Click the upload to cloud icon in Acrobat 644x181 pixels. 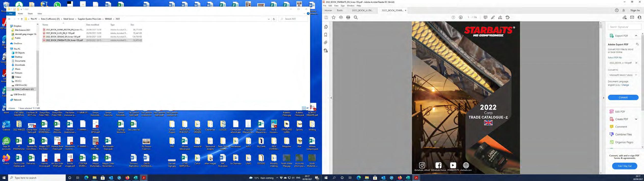tap(341, 17)
